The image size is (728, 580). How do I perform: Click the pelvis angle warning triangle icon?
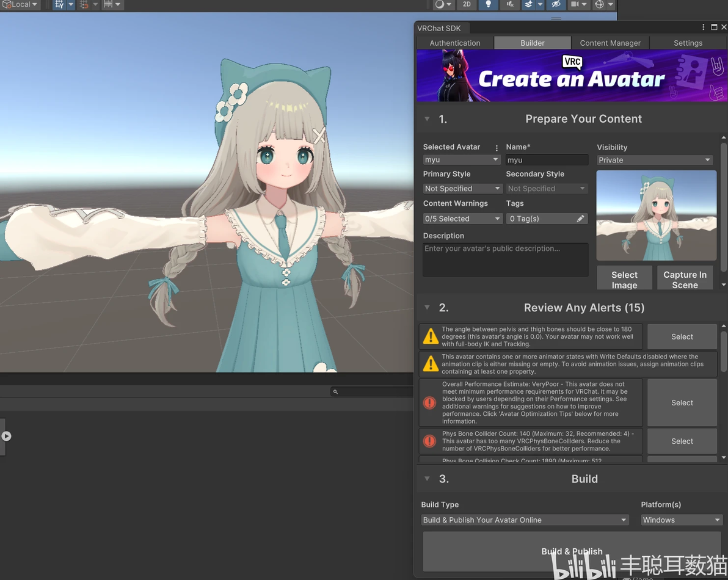431,336
